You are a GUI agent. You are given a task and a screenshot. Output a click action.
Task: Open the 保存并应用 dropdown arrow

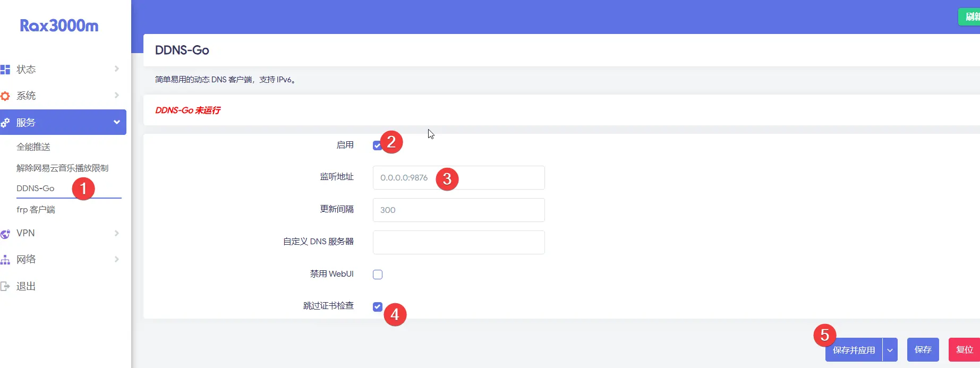890,350
